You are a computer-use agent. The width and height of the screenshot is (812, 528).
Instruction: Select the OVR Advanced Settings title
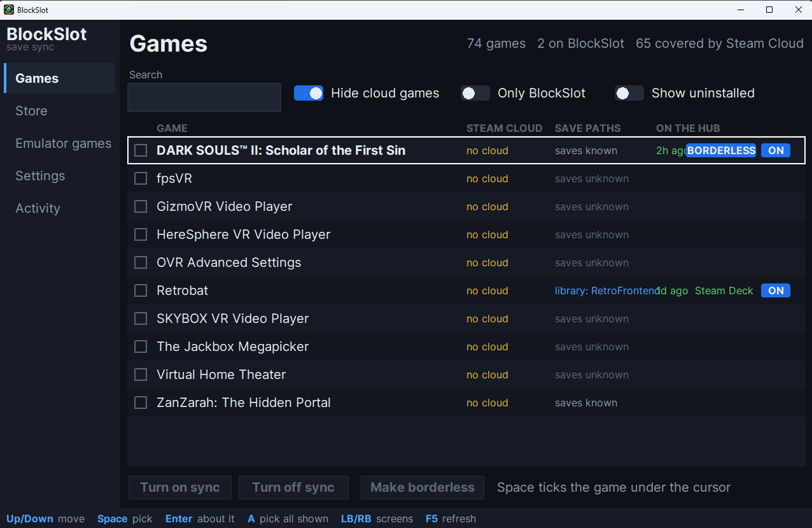point(229,262)
